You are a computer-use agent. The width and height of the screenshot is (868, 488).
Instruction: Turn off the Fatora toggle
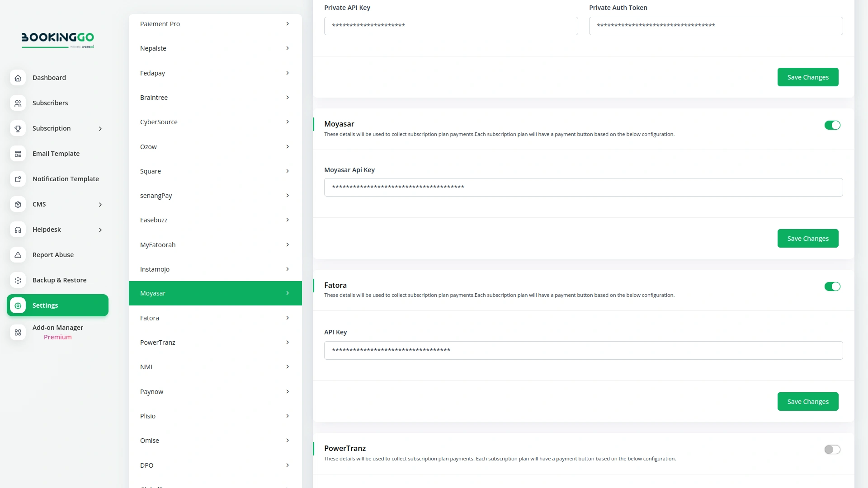point(832,286)
